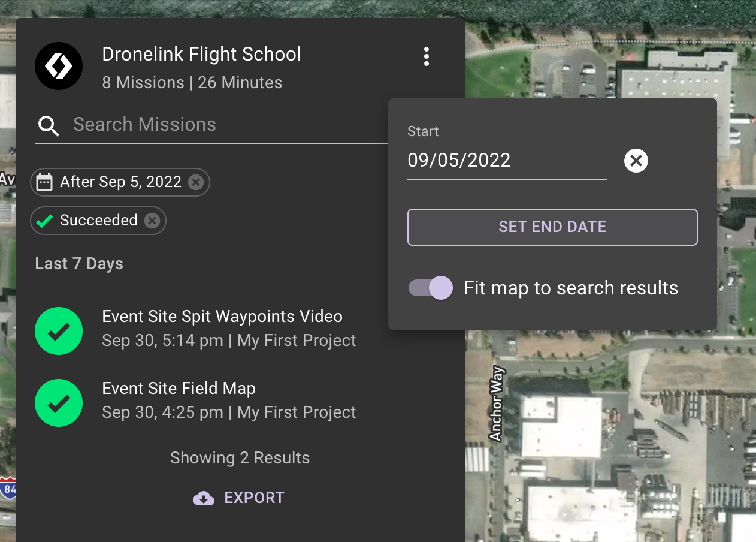Viewport: 756px width, 542px height.
Task: Click green checkmark on Succeeded chip
Action: (x=44, y=221)
